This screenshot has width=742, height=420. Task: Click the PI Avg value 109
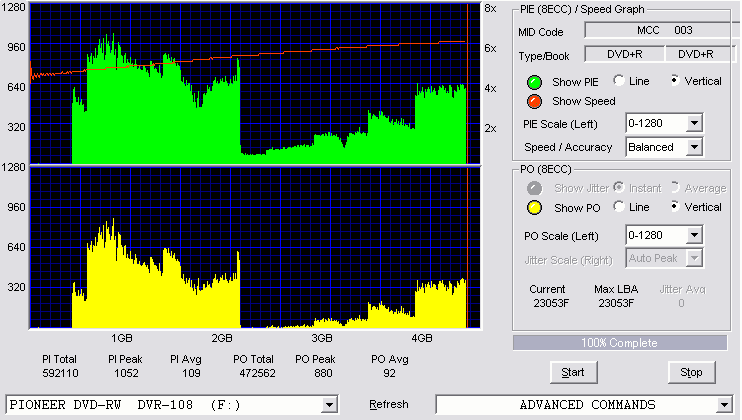pyautogui.click(x=191, y=373)
